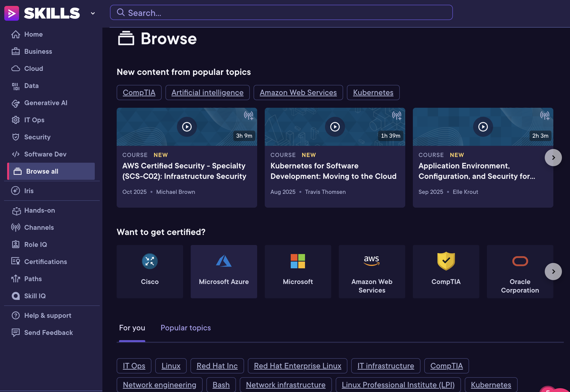Open Generative AI from the sidebar

pyautogui.click(x=45, y=103)
